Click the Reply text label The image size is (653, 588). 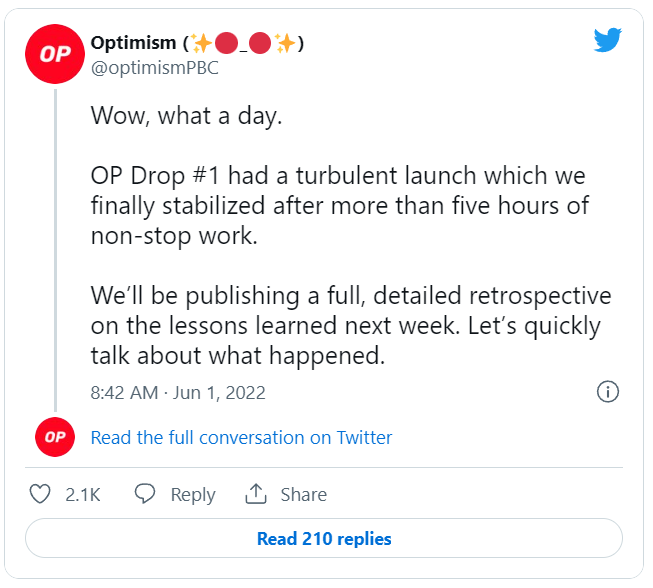point(193,495)
